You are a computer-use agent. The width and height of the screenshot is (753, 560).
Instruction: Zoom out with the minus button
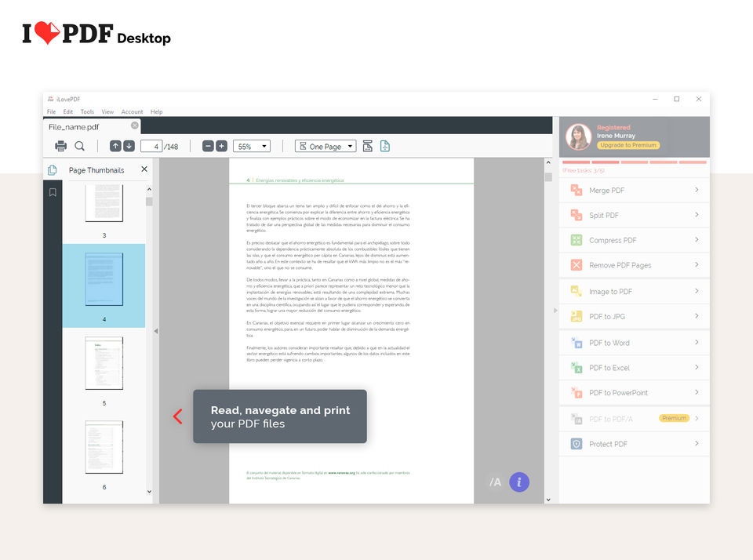pyautogui.click(x=208, y=146)
